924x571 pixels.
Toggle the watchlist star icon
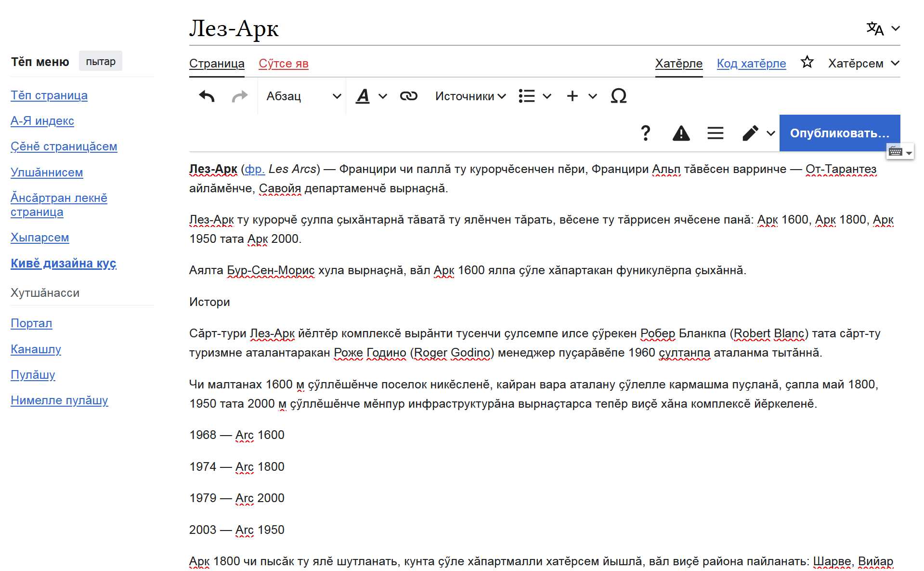coord(807,63)
